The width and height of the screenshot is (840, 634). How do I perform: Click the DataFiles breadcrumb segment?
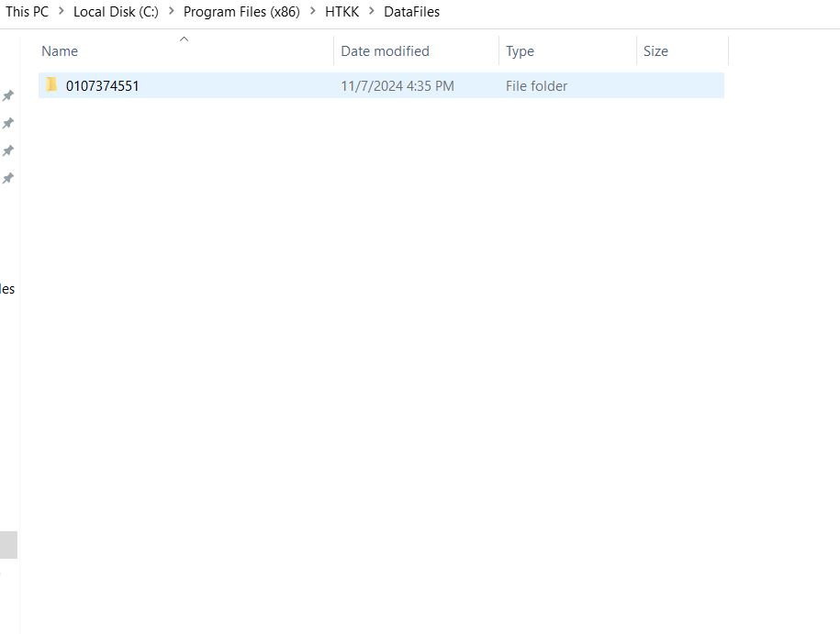pyautogui.click(x=411, y=12)
